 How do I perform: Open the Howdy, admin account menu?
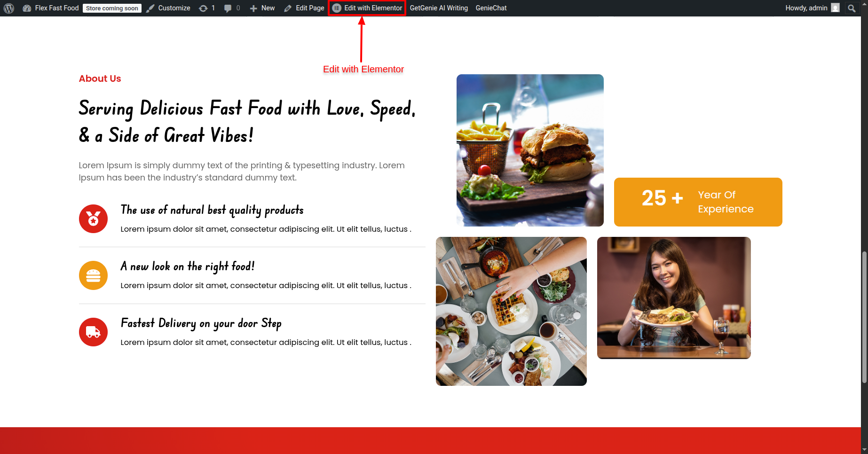[x=806, y=8]
